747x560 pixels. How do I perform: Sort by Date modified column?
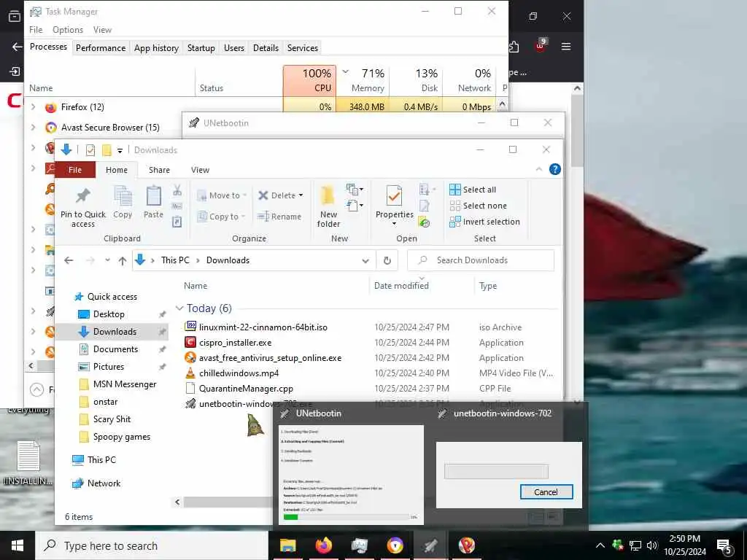click(x=401, y=286)
